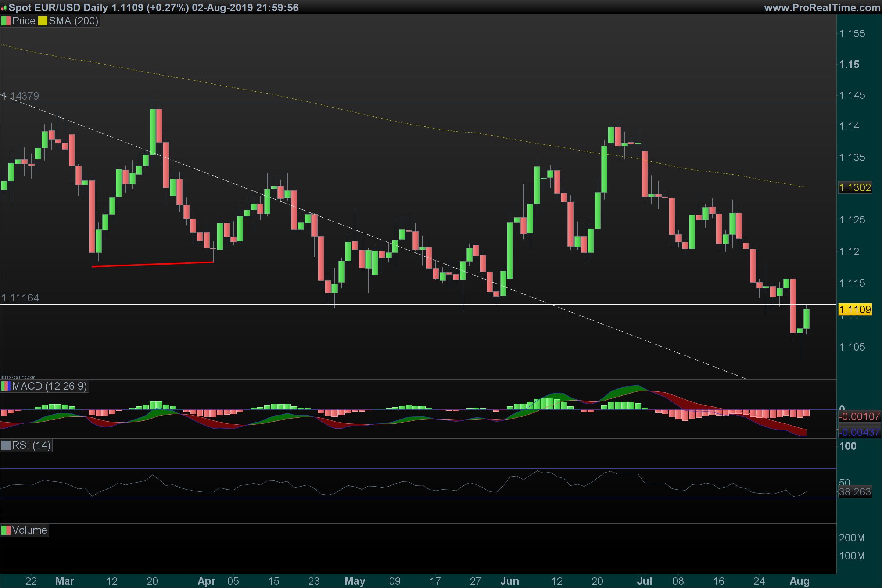Open the SMA (200) indicator label
Image resolution: width=882 pixels, height=588 pixels.
click(73, 21)
